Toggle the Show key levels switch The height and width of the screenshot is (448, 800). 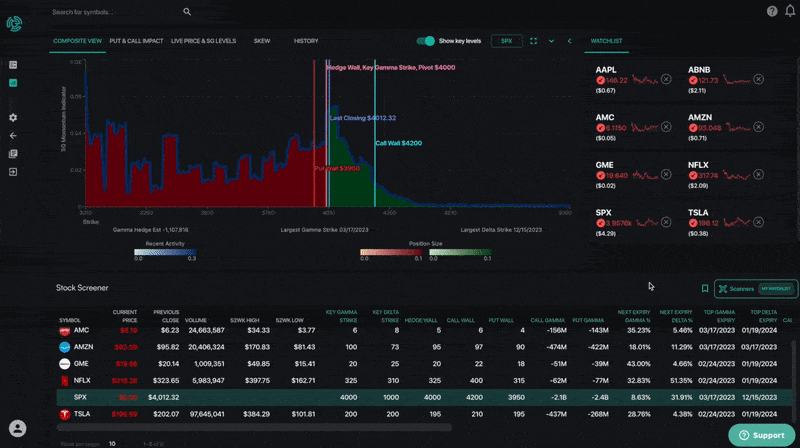point(426,41)
